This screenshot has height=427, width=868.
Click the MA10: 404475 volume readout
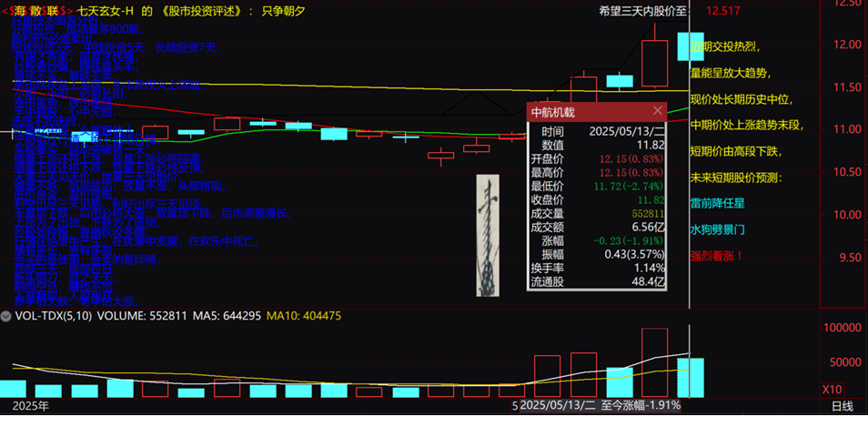pyautogui.click(x=304, y=316)
